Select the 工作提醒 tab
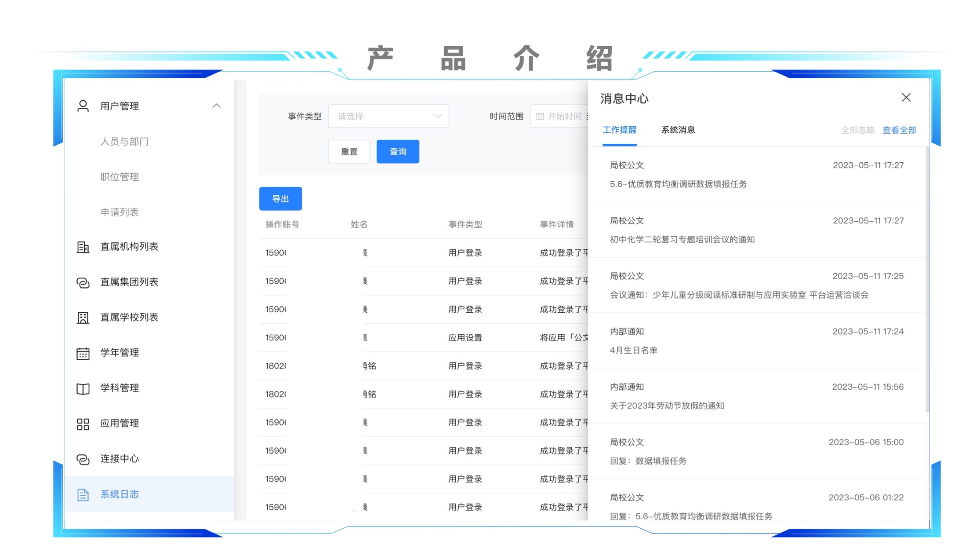This screenshot has height=552, width=980. (x=619, y=130)
